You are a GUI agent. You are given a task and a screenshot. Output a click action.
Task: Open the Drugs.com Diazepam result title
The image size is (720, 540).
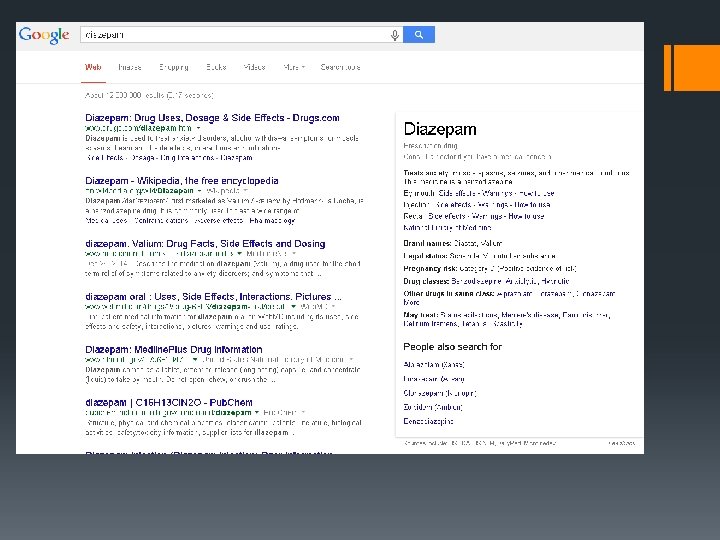click(x=212, y=118)
